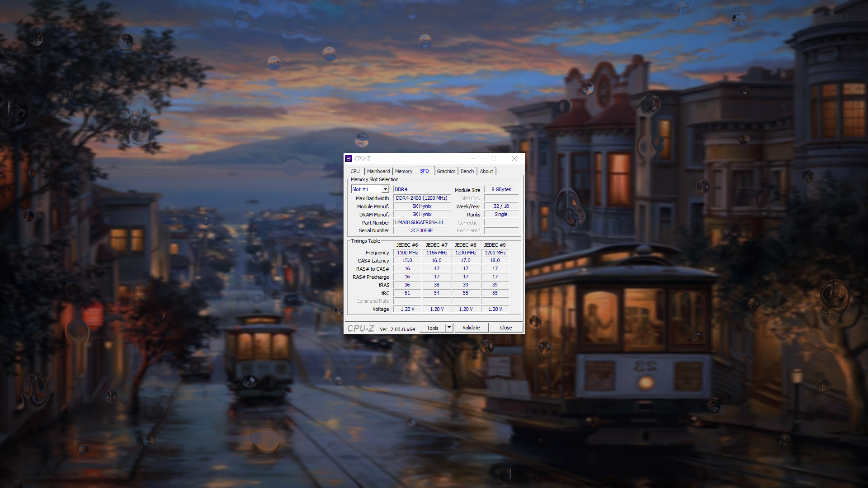Viewport: 868px width, 488px height.
Task: Open the Mainboard tab
Action: [x=378, y=171]
